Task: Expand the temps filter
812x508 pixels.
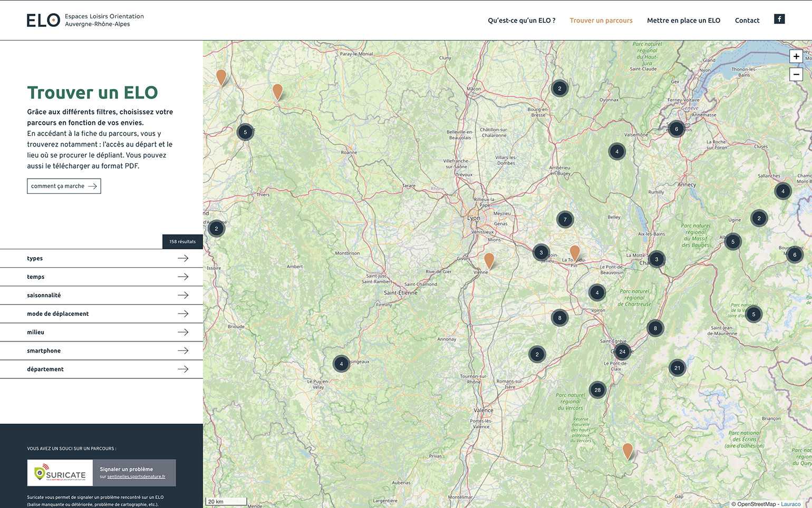Action: coord(101,277)
